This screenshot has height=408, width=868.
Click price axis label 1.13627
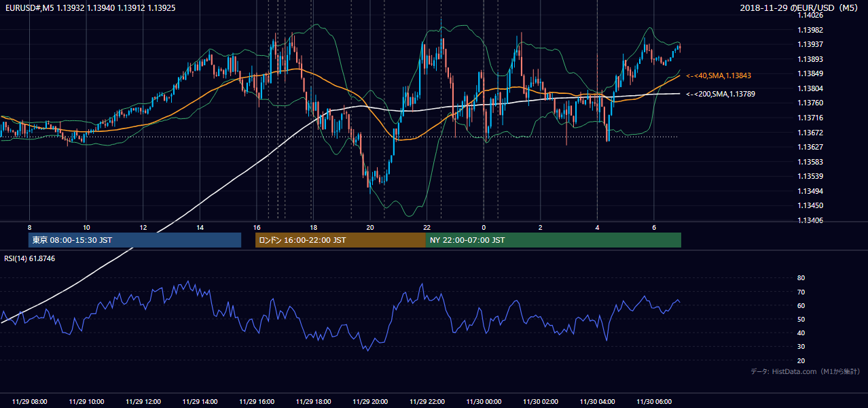810,147
